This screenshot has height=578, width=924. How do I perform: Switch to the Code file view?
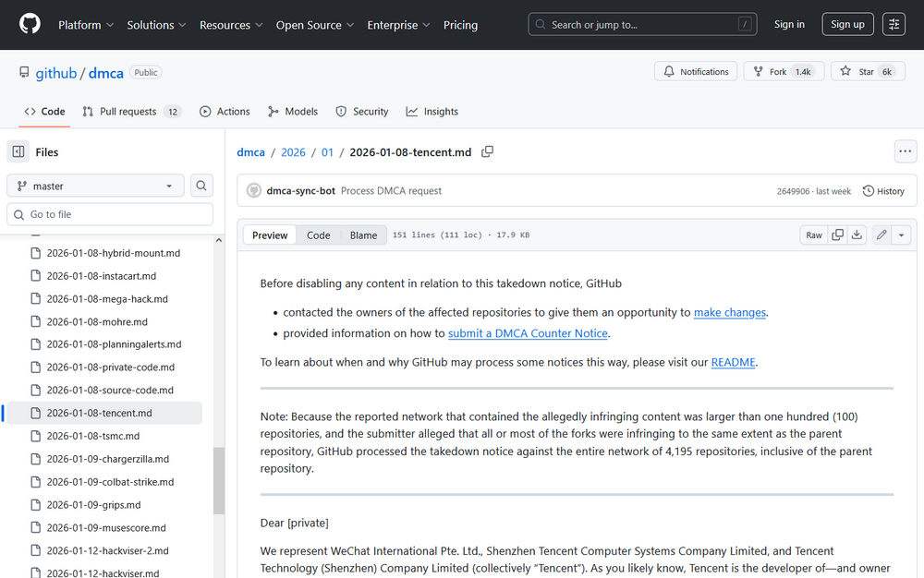318,235
